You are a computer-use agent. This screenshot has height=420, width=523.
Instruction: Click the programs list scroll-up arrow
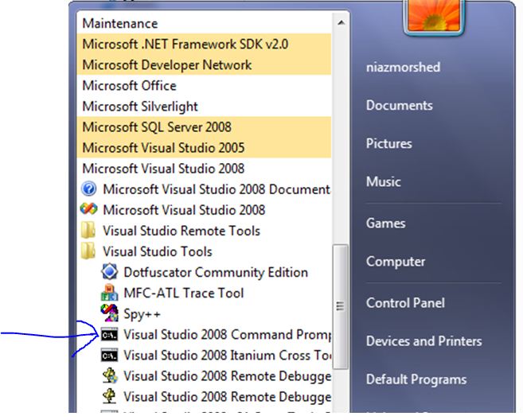[x=341, y=22]
